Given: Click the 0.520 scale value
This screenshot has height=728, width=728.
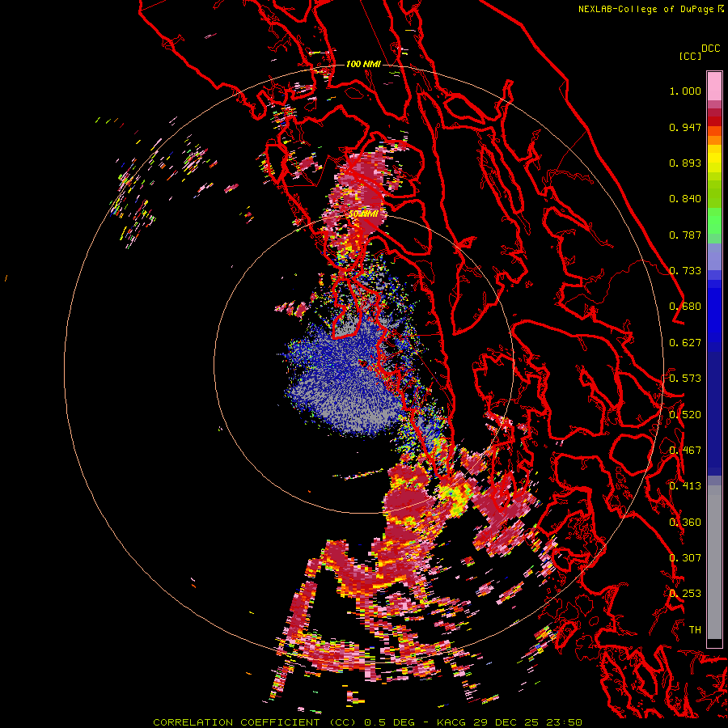Looking at the screenshot, I should [685, 415].
